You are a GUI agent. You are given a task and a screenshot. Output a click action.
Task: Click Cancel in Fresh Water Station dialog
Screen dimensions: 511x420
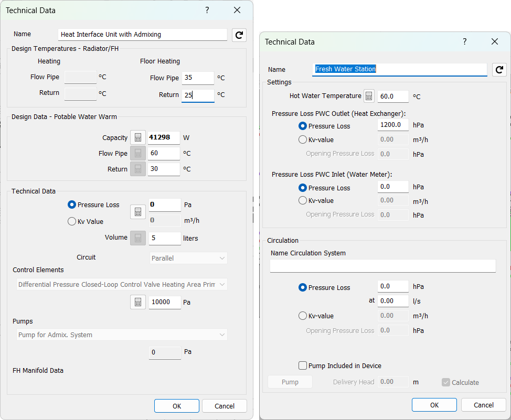(x=484, y=405)
